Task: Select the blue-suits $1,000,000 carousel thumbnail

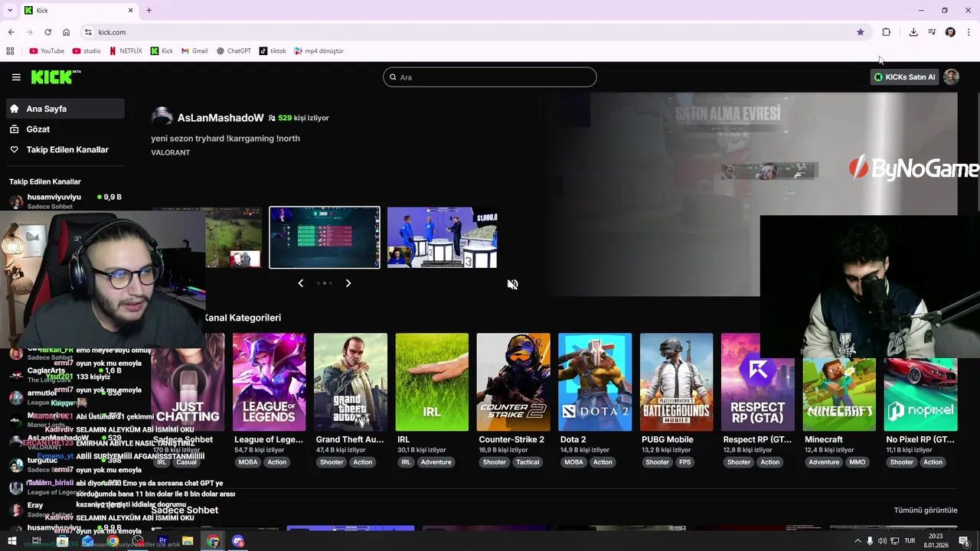Action: click(442, 237)
